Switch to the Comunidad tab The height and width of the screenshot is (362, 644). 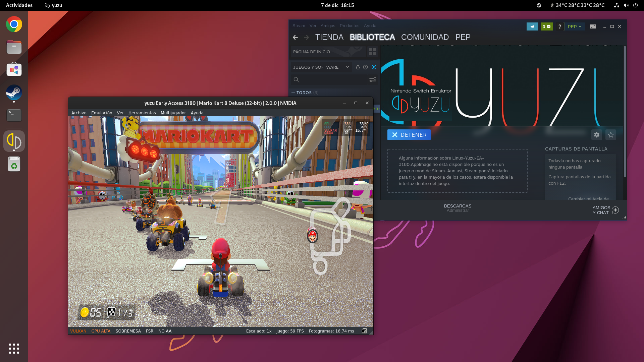(x=425, y=37)
